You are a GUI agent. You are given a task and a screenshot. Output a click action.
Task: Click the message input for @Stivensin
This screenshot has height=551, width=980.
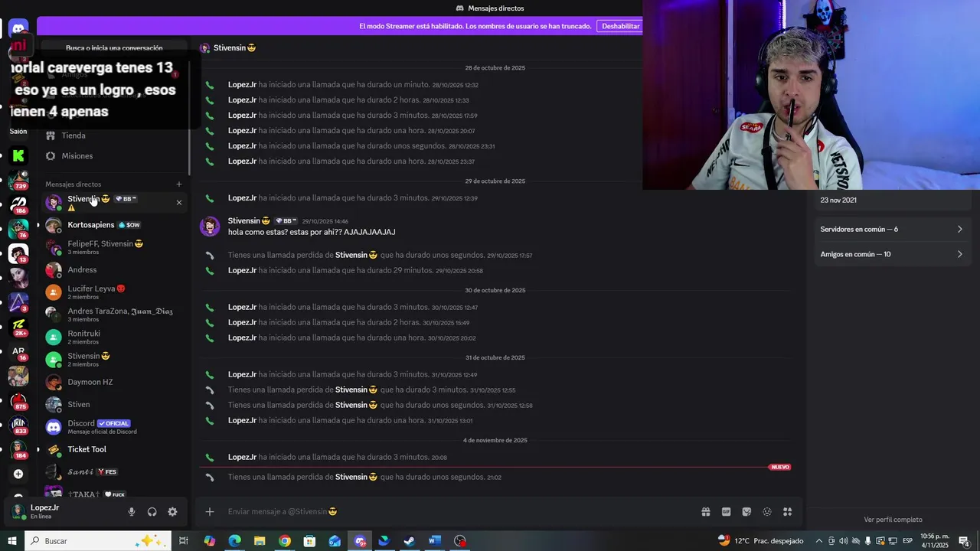pos(459,511)
